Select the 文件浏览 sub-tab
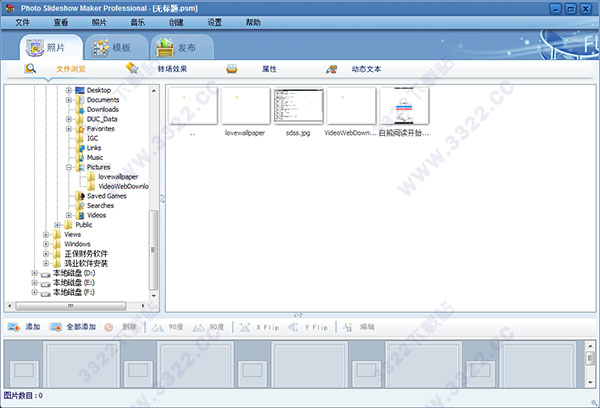Viewport: 600px width, 408px height. coord(71,69)
